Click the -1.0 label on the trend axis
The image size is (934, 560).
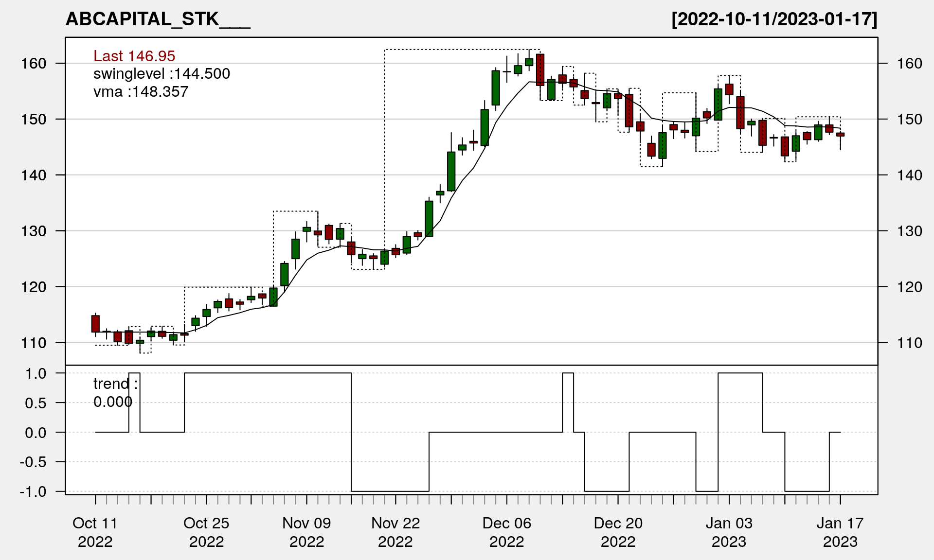[x=33, y=492]
